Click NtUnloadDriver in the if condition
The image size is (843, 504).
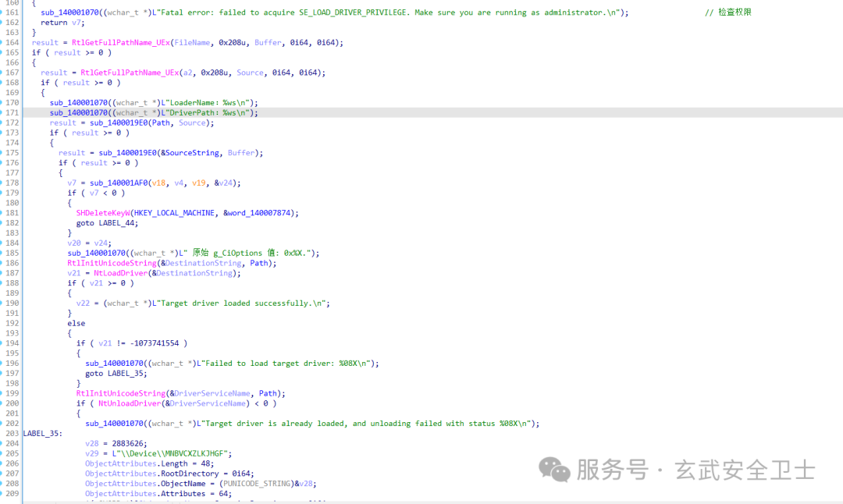130,403
